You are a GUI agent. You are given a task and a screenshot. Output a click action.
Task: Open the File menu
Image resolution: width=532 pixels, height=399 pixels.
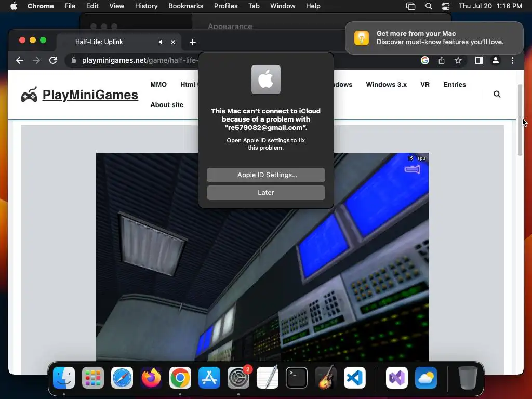(70, 6)
